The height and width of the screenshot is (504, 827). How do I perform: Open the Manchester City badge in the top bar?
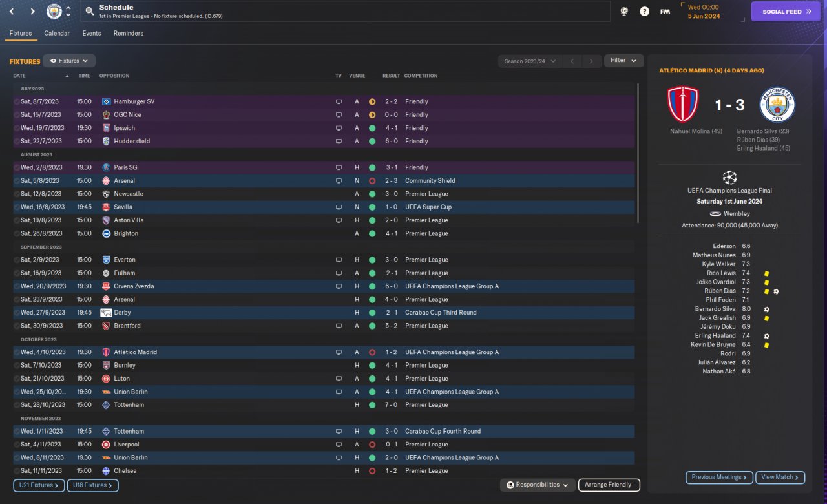point(54,11)
